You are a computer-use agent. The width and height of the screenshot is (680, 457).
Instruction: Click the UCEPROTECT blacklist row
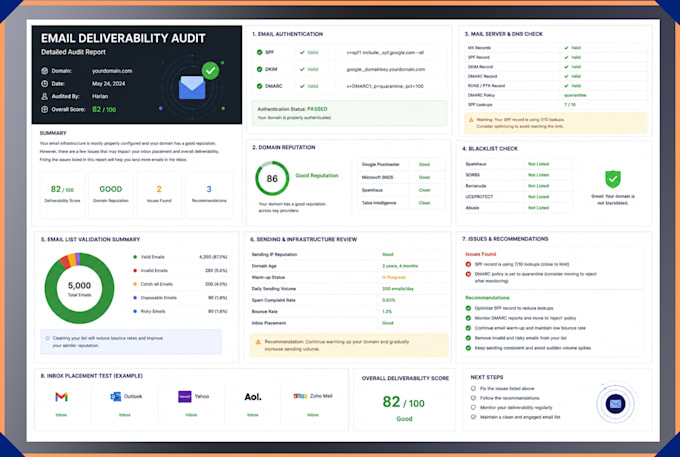tap(518, 197)
